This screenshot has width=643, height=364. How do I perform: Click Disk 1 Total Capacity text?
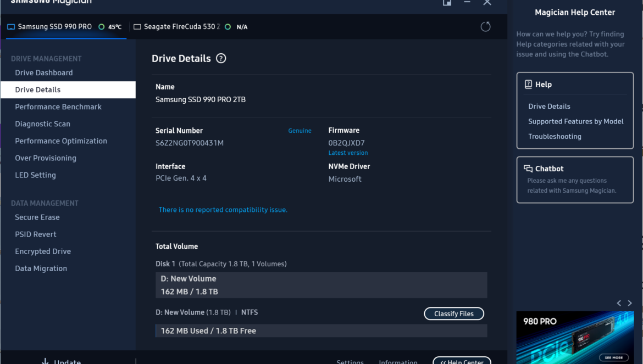tap(221, 264)
